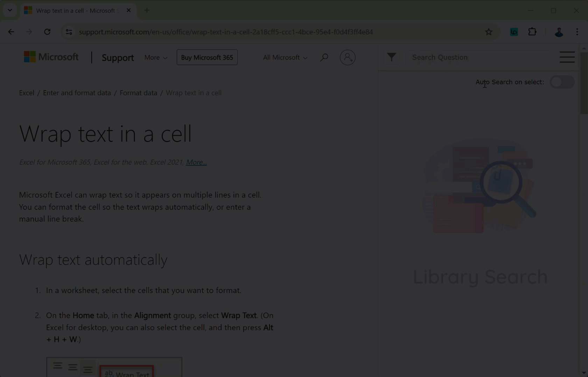The width and height of the screenshot is (588, 377).
Task: Click the Wrap text automatically heading
Action: click(93, 260)
